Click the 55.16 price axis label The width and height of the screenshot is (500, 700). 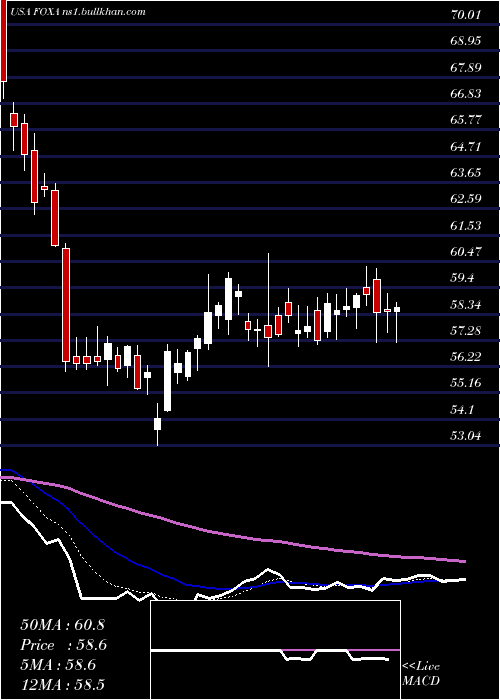point(466,383)
